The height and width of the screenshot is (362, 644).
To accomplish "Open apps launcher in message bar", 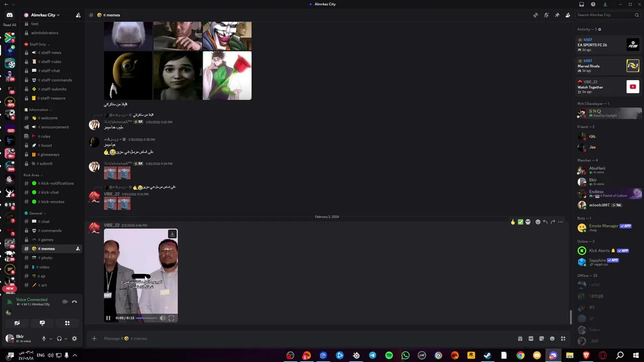I will pyautogui.click(x=563, y=338).
